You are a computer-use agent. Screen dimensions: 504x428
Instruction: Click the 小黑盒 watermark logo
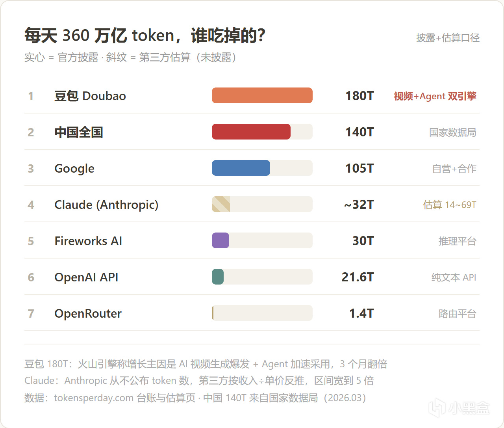pos(459,408)
